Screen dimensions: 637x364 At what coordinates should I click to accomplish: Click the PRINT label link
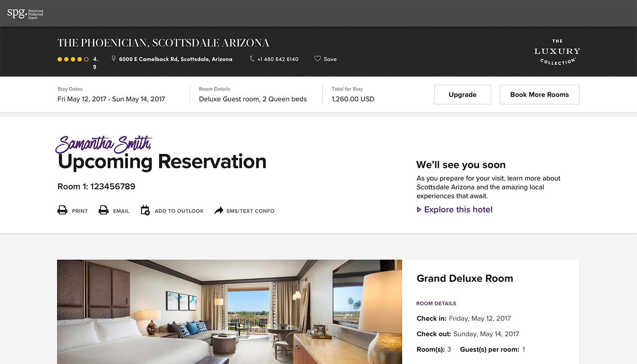(x=80, y=211)
